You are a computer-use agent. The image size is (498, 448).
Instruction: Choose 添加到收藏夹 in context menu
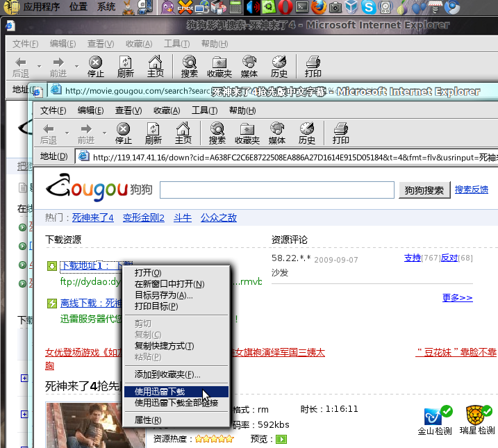pyautogui.click(x=176, y=374)
